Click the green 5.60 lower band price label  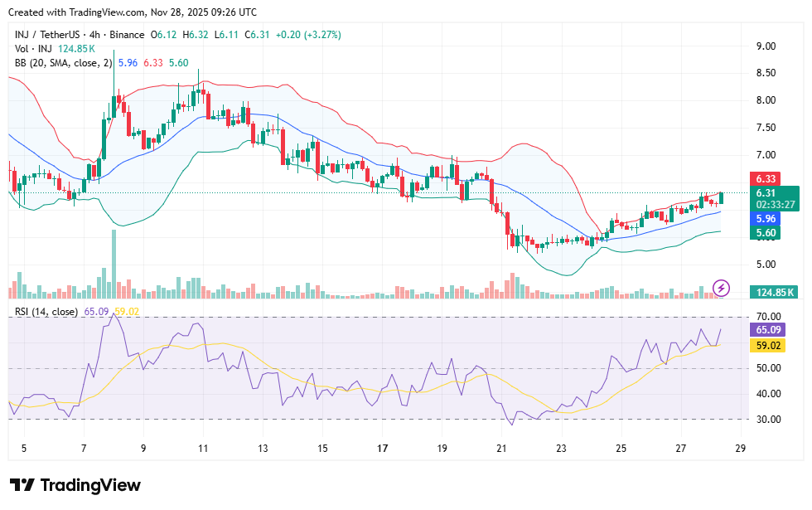(x=765, y=233)
